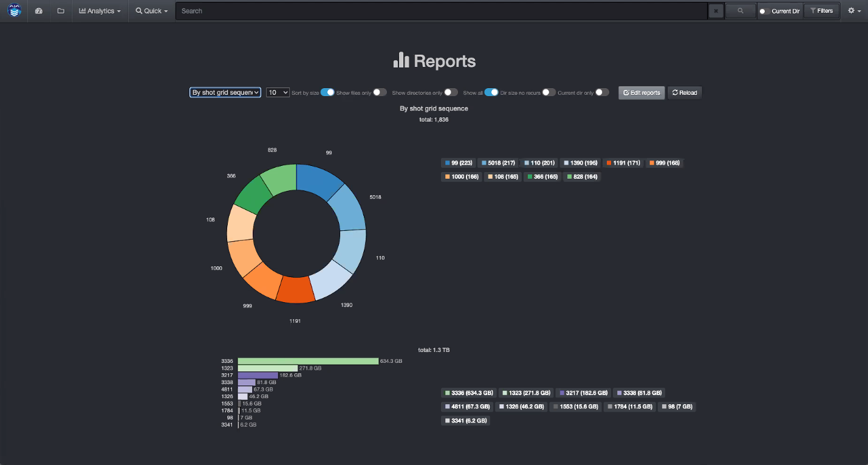The height and width of the screenshot is (465, 868).
Task: Open the results count dropdown showing 10
Action: click(277, 92)
